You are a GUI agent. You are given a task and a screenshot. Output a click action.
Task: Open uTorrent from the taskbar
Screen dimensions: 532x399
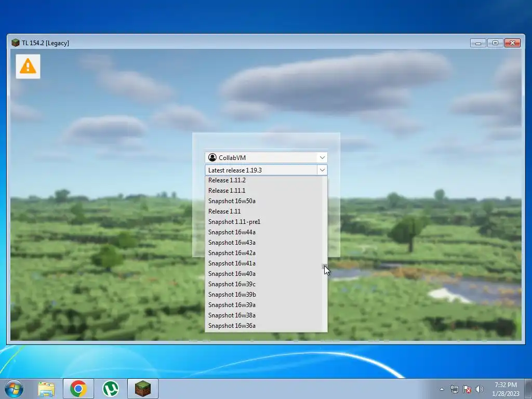click(x=111, y=389)
